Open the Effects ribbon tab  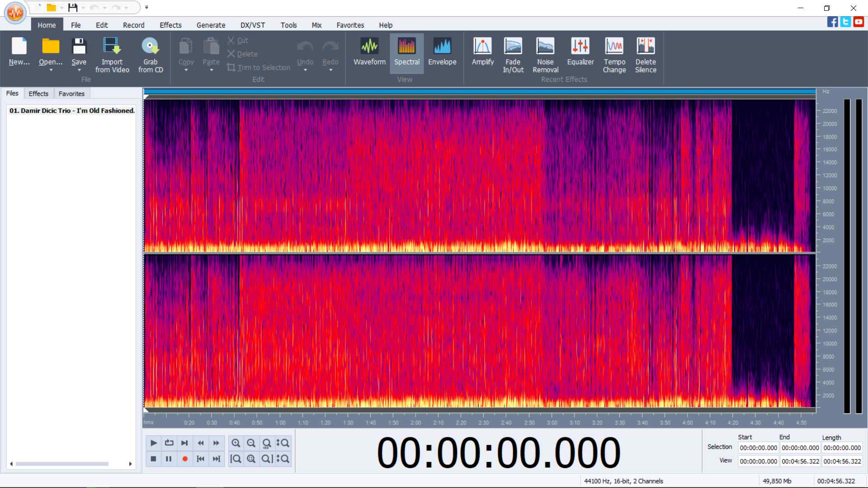[x=170, y=25]
